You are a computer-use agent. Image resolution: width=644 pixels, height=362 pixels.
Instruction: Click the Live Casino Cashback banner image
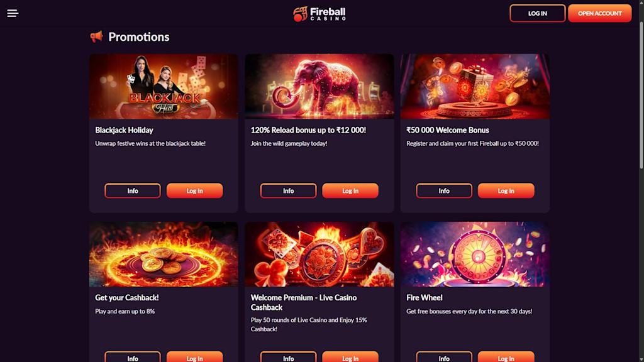[x=319, y=255]
